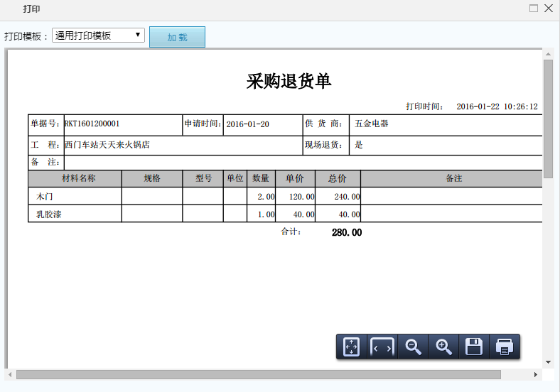Click the 加载 button
This screenshot has height=392, width=560.
(x=177, y=38)
